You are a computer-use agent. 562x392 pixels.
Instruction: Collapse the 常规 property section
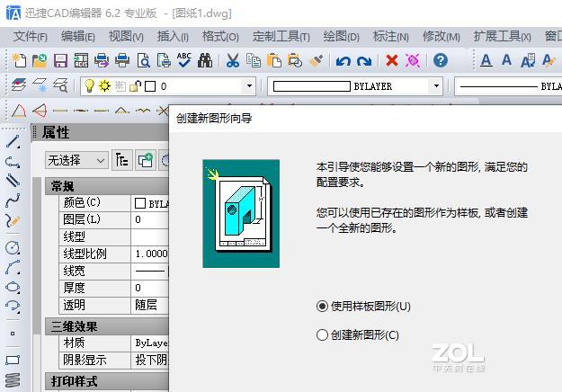(x=107, y=186)
